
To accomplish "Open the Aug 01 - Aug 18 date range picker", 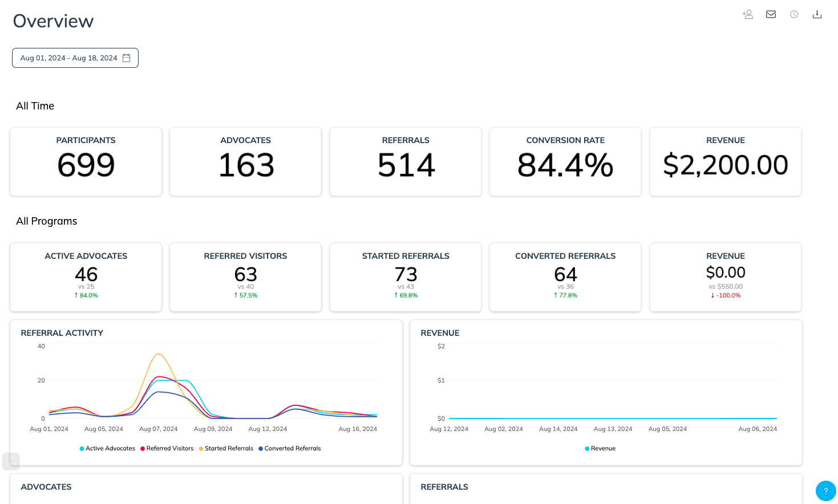I will coord(75,58).
